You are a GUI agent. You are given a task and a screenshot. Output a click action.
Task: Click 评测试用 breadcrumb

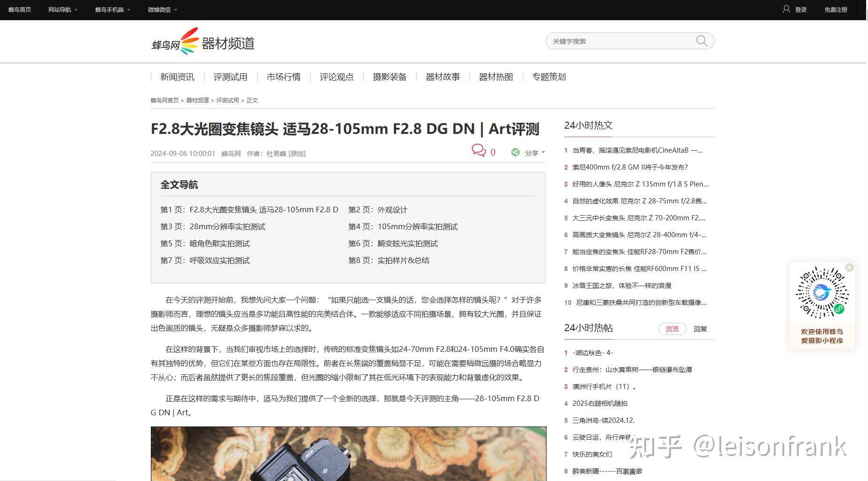click(227, 100)
